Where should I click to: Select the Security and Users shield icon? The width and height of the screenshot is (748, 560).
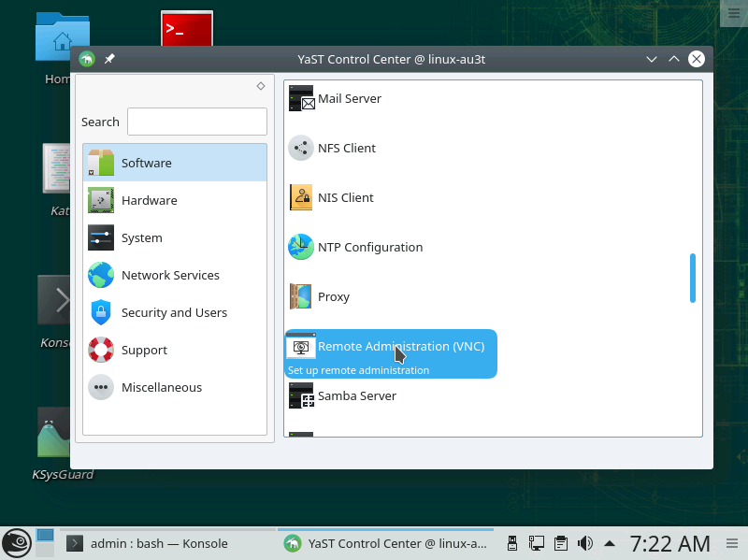click(x=101, y=312)
